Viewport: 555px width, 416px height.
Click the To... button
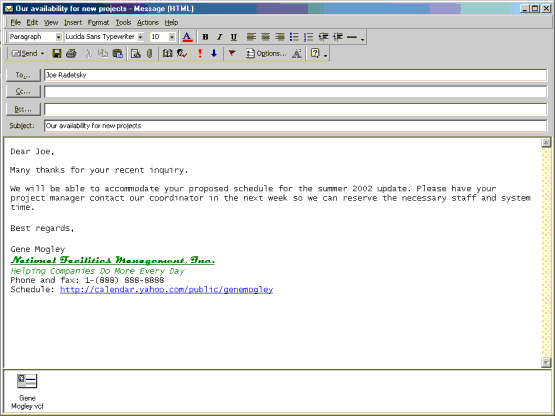[23, 75]
